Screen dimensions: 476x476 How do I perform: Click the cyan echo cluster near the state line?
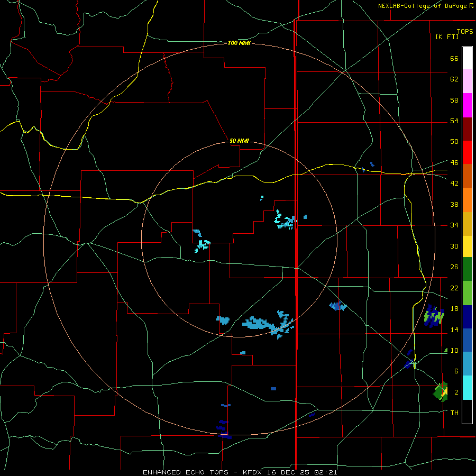point(286,220)
